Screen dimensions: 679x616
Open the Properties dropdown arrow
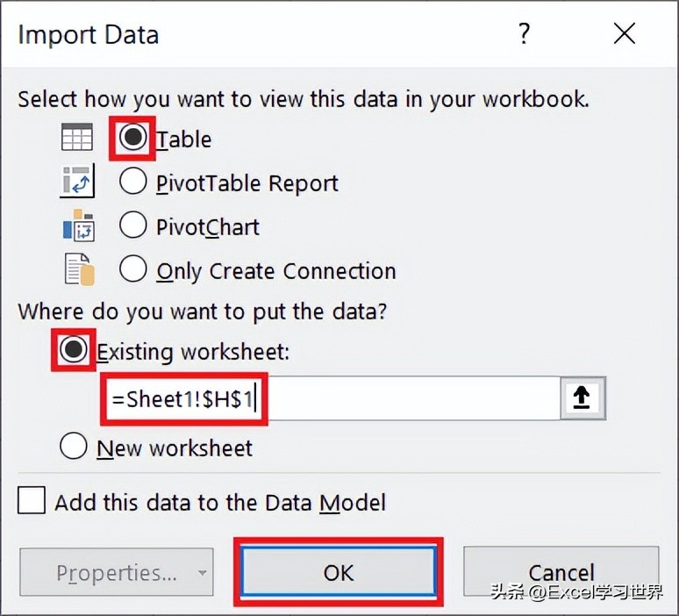tap(202, 572)
